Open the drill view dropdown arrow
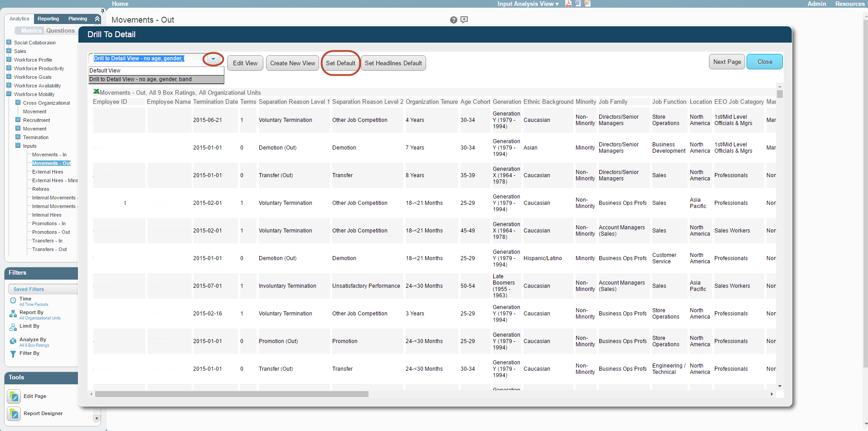Screen dimensions: 868x431 [213, 59]
